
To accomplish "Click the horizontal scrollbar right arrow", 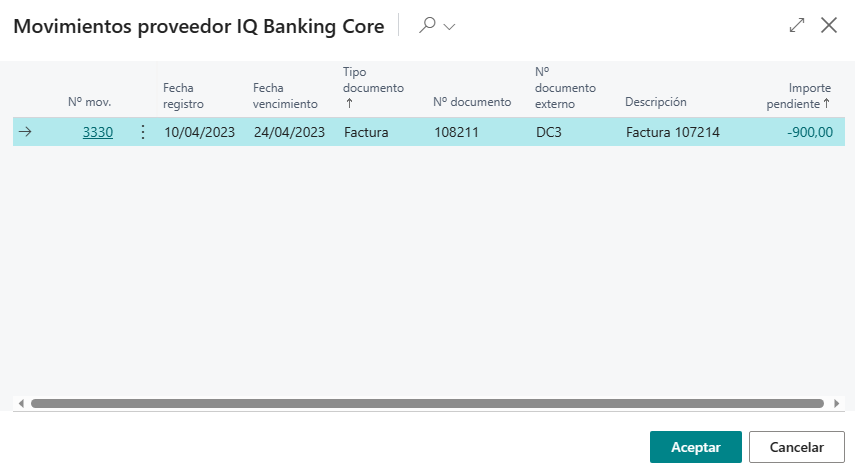I will pos(836,404).
